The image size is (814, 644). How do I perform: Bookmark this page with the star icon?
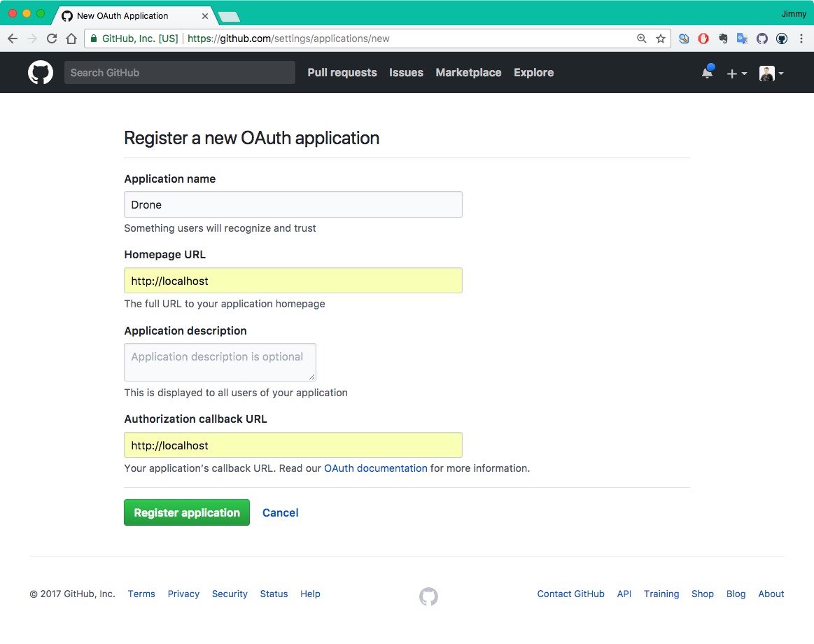coord(660,38)
